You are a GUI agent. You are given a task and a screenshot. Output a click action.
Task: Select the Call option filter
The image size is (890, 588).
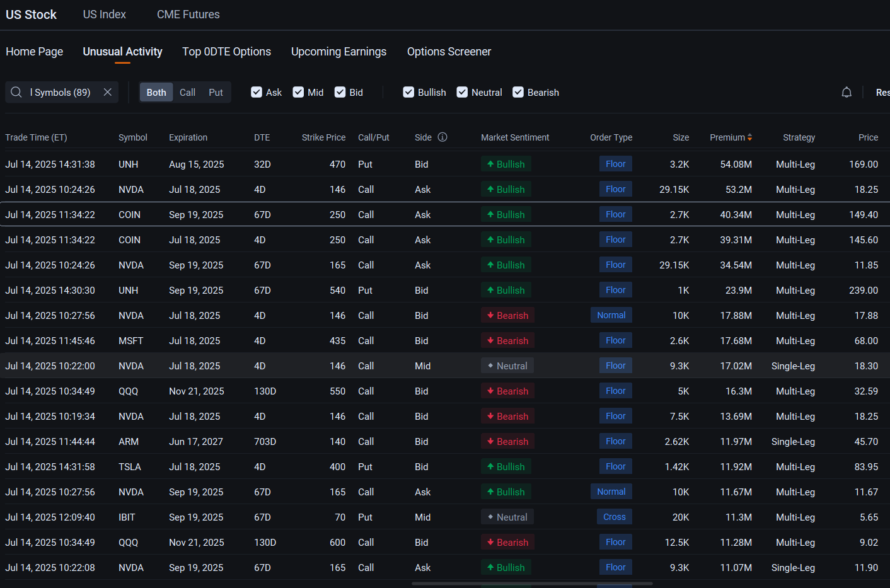[x=187, y=92]
